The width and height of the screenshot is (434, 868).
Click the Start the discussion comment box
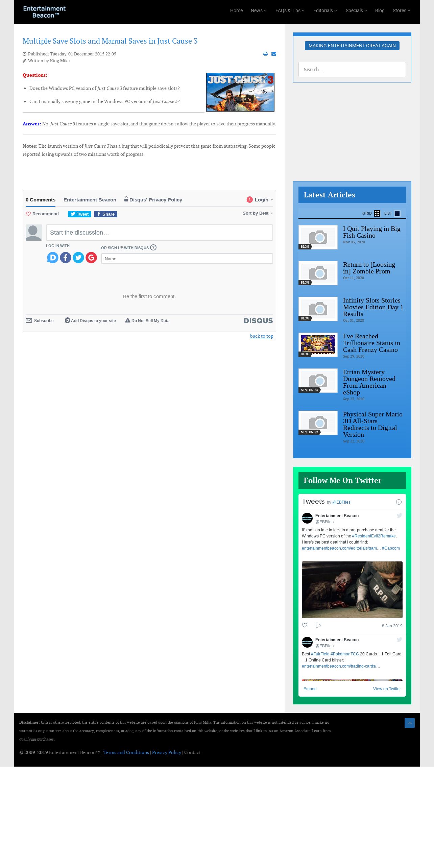point(160,233)
